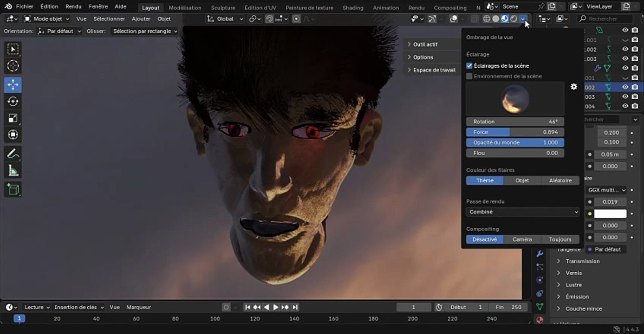Activate the Move tool

coord(13,84)
